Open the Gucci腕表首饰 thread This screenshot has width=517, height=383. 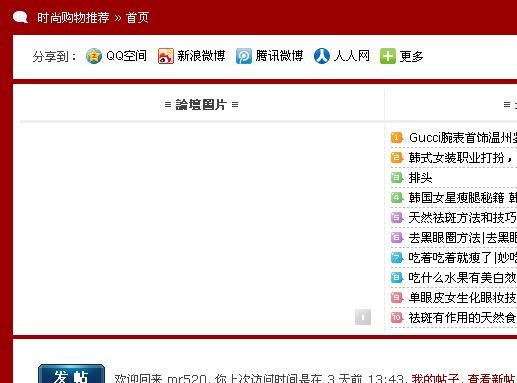tap(463, 138)
